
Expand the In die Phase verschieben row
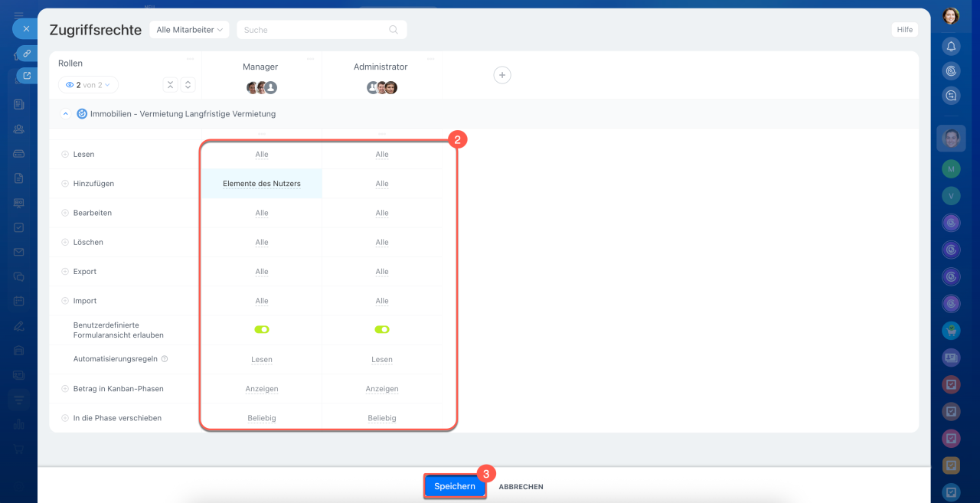(65, 418)
